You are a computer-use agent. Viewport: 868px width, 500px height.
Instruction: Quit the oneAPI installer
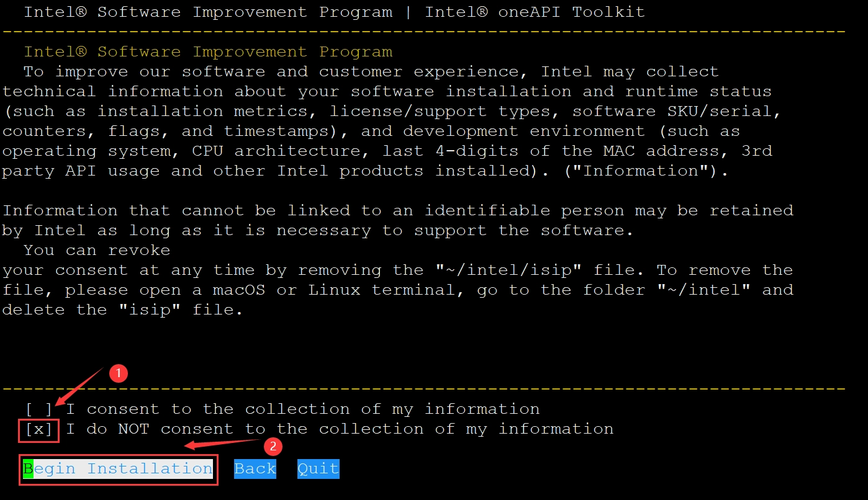[319, 469]
